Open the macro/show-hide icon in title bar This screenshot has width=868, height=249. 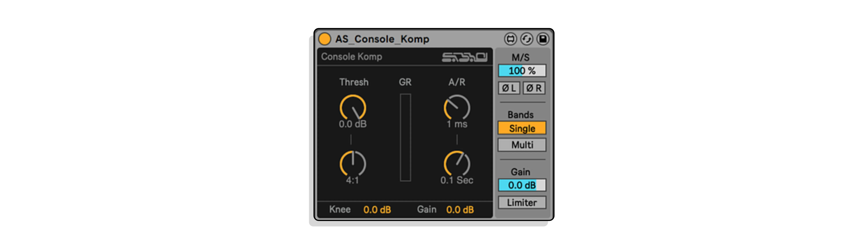pos(511,39)
